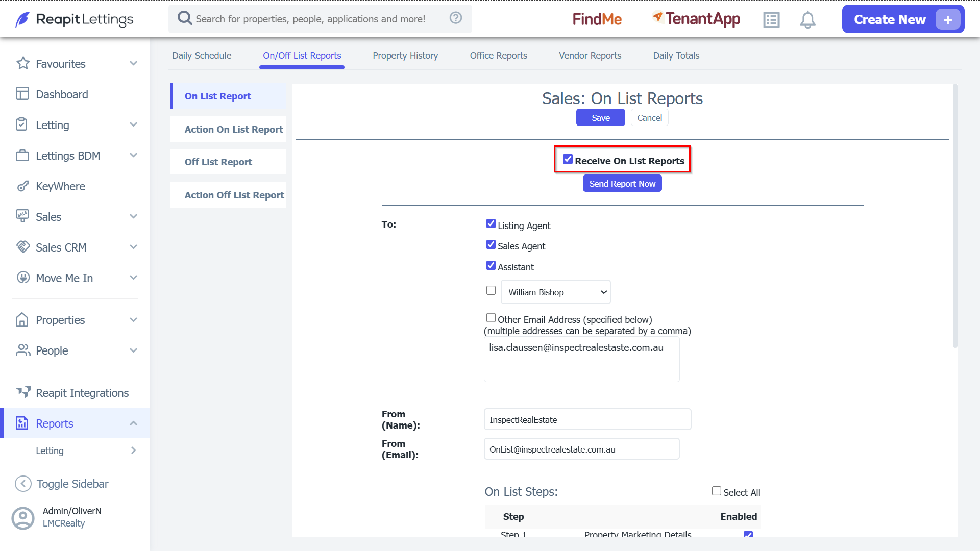Click the People users icon
Image resolution: width=980 pixels, height=551 pixels.
(x=23, y=350)
